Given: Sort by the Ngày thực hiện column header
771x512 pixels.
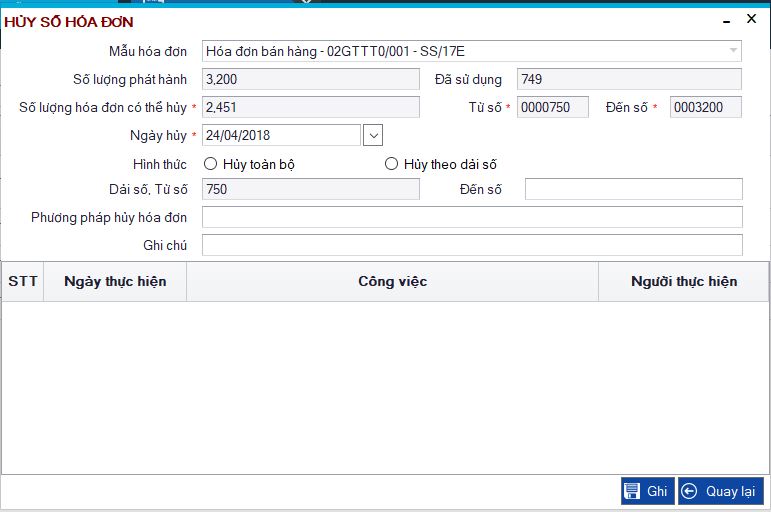Looking at the screenshot, I should 115,282.
